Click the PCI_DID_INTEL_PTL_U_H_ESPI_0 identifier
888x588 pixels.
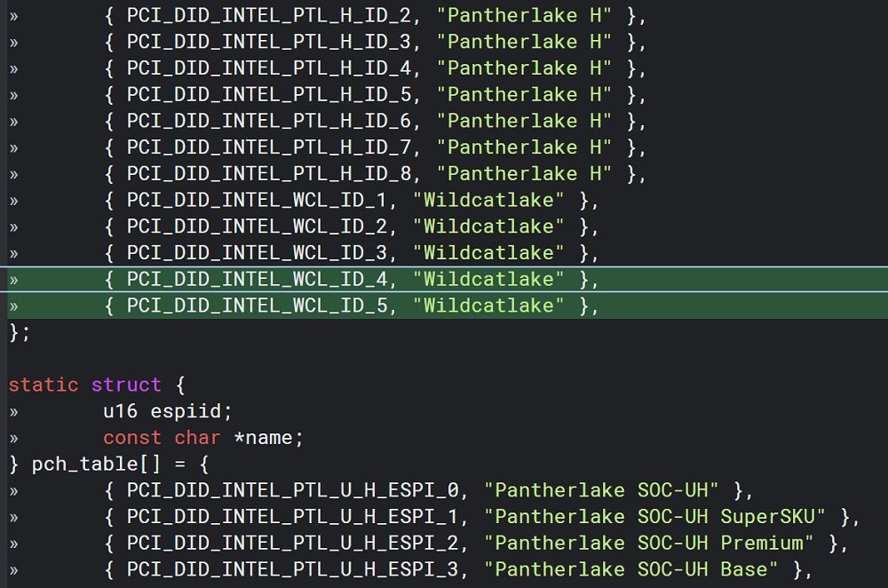click(297, 490)
